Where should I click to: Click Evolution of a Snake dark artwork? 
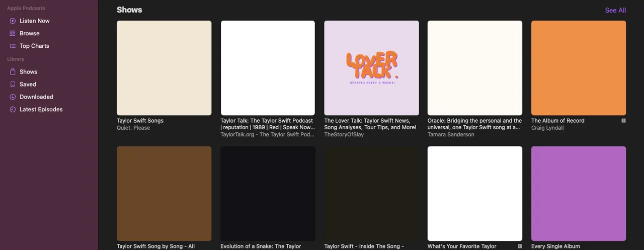pos(268,194)
